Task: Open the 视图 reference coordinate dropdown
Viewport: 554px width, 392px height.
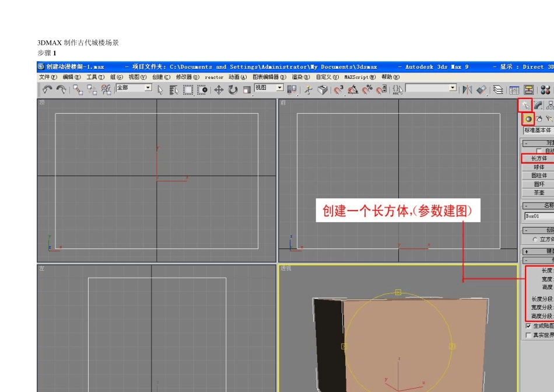Action: click(x=279, y=87)
